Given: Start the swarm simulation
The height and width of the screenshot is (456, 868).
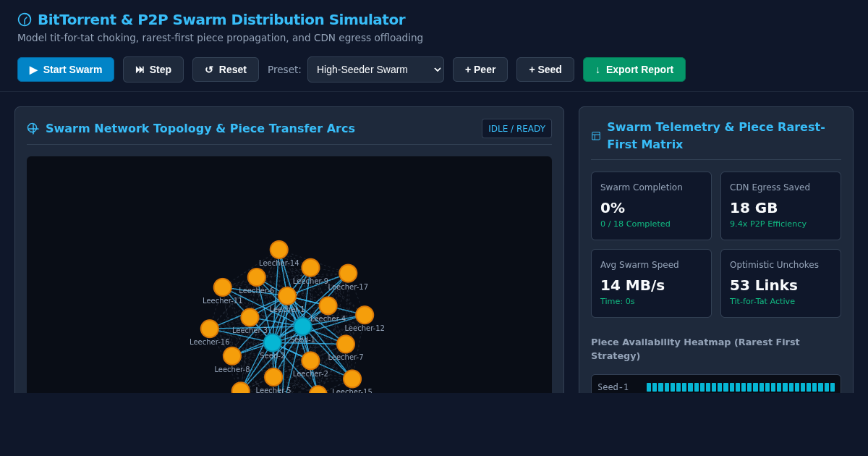Looking at the screenshot, I should (66, 69).
